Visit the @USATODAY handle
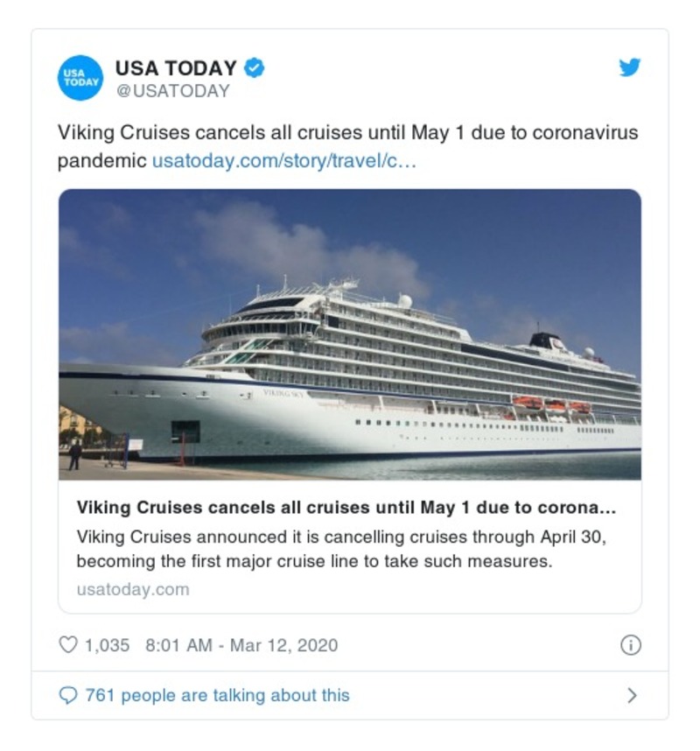This screenshot has width=700, height=751. pos(172,91)
